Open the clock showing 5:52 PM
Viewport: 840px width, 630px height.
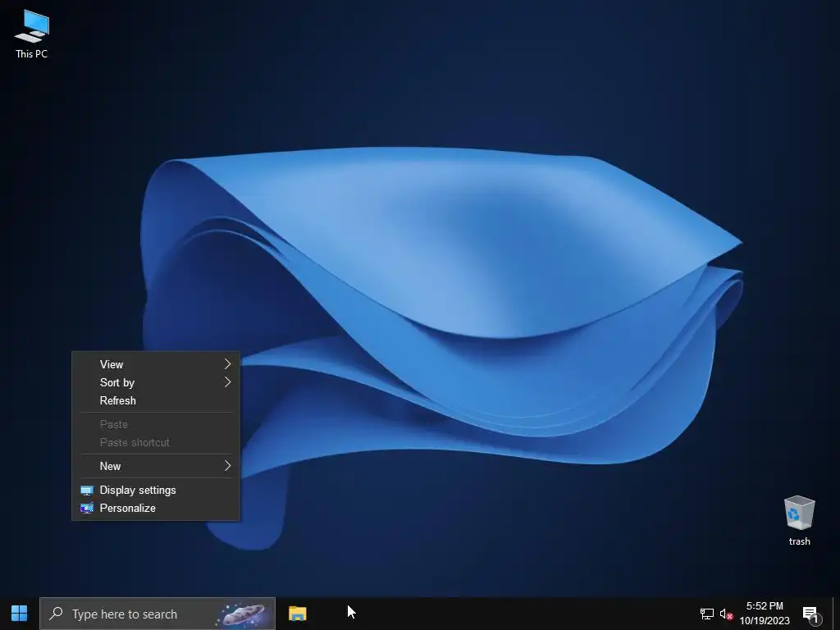(765, 606)
